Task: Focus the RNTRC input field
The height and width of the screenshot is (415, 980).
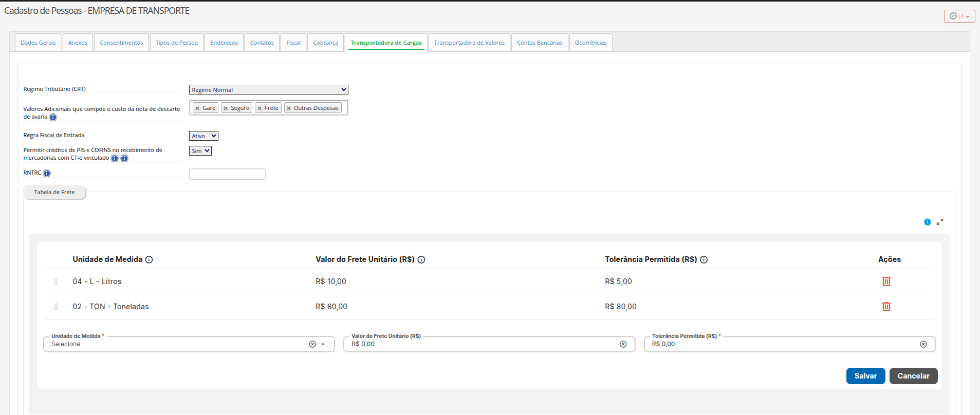Action: (x=227, y=174)
